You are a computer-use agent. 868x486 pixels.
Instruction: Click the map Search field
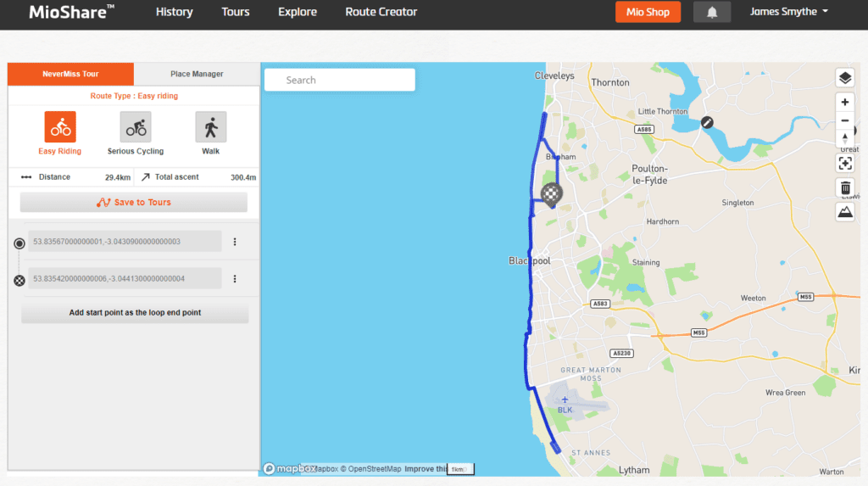(x=340, y=80)
